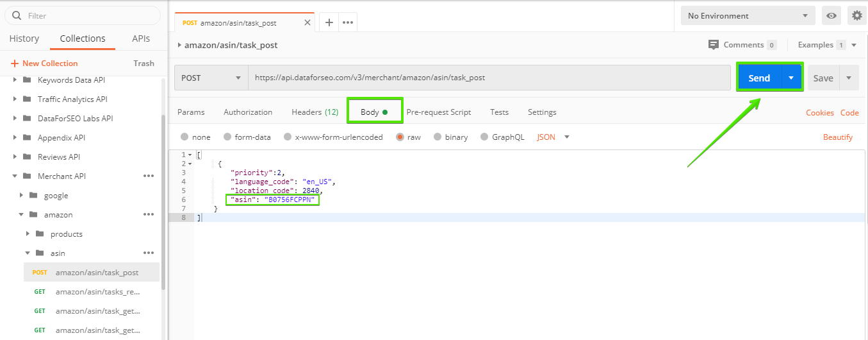Image resolution: width=868 pixels, height=340 pixels.
Task: Collapse the Merchant API collection
Action: pyautogui.click(x=15, y=176)
